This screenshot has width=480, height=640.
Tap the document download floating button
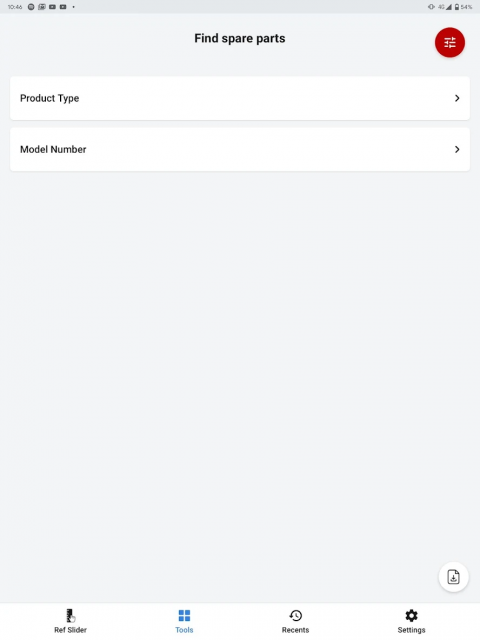coord(453,577)
